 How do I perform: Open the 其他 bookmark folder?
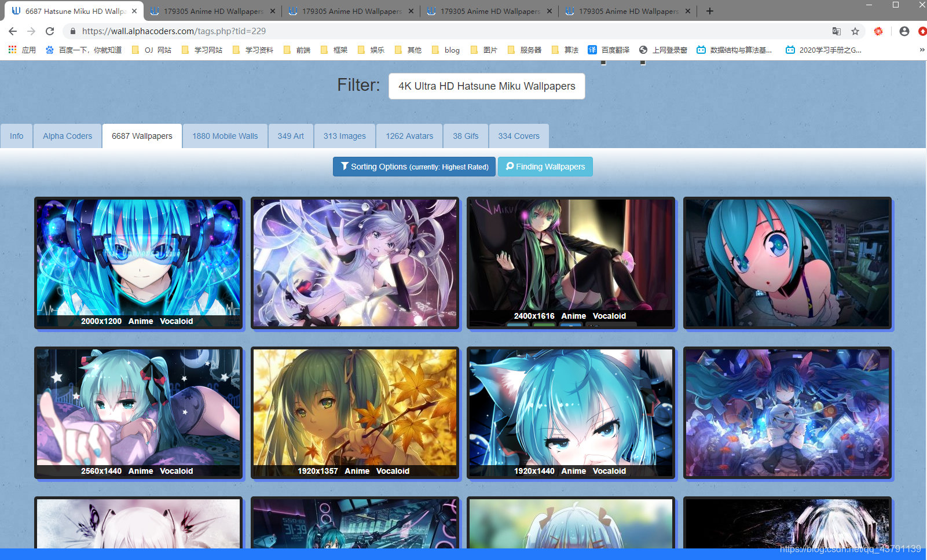(408, 50)
